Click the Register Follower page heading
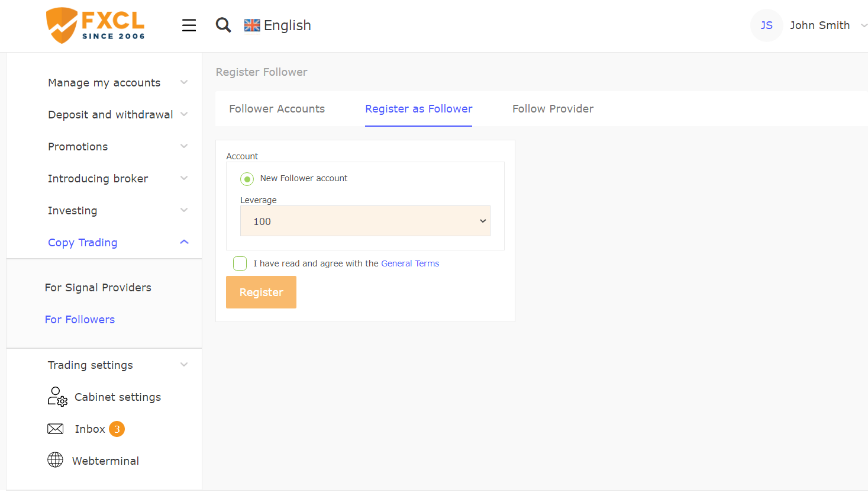The height and width of the screenshot is (492, 868). tap(262, 72)
